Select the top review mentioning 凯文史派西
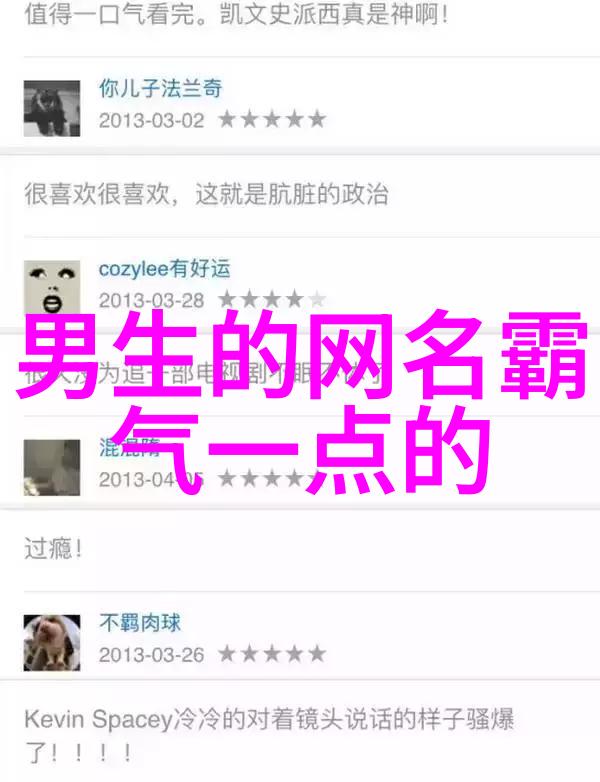Screen dimensions: 600x782 click(x=236, y=14)
